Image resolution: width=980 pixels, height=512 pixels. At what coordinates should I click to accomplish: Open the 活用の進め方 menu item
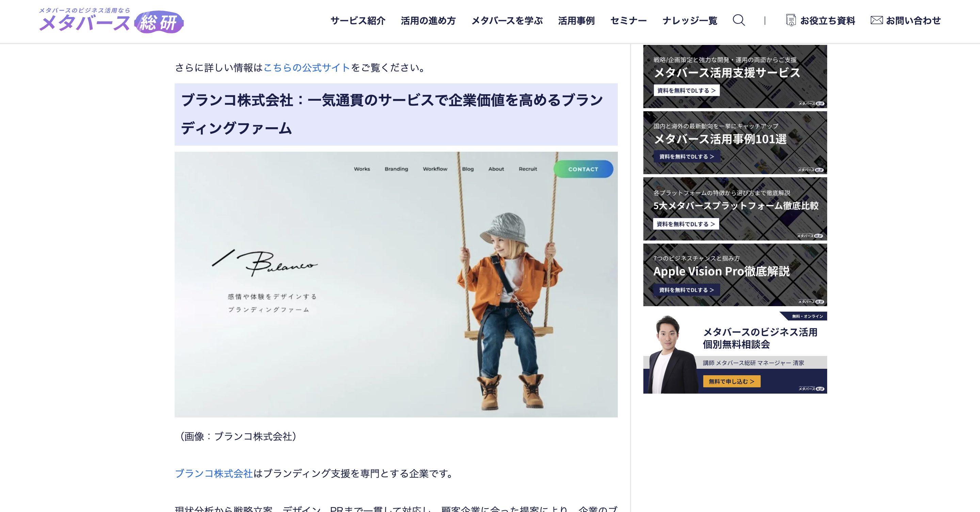coord(428,20)
